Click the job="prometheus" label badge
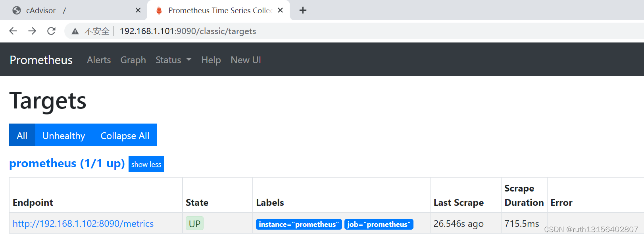The image size is (644, 236). pyautogui.click(x=379, y=224)
